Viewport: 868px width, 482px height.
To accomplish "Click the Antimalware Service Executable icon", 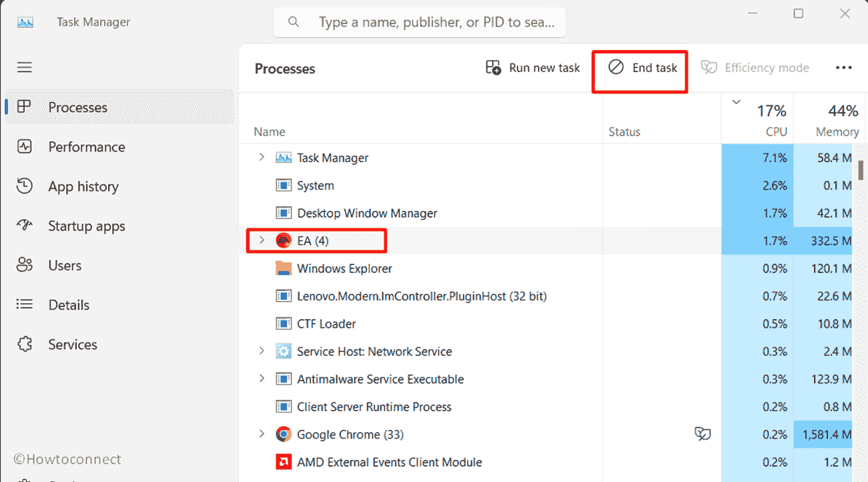I will [x=284, y=379].
